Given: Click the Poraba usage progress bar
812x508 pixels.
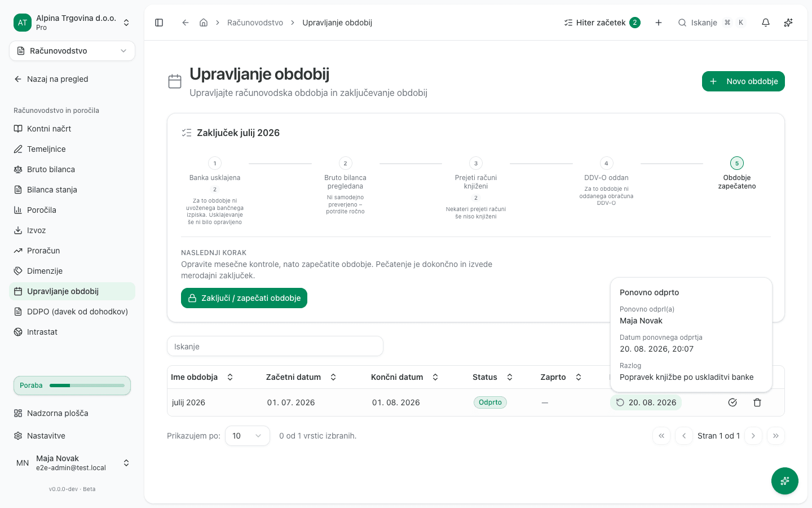Looking at the screenshot, I should 72,386.
